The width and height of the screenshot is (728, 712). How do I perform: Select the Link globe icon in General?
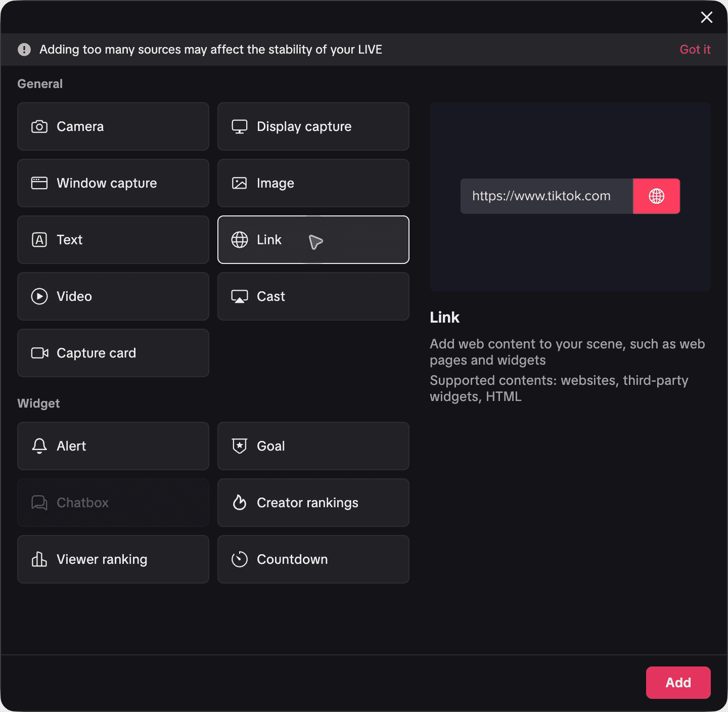click(x=240, y=240)
